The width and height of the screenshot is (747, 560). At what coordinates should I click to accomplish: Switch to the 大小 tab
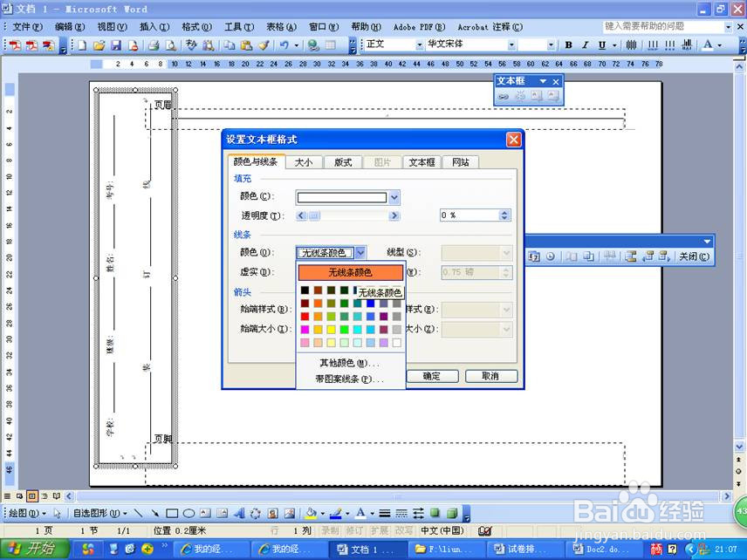click(x=304, y=162)
